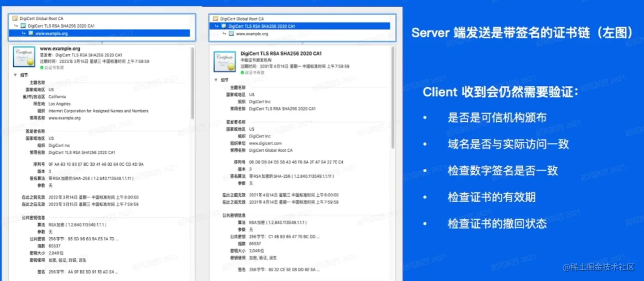Click the large certificate image beside www.example.org heading
The image size is (644, 281).
point(24,57)
